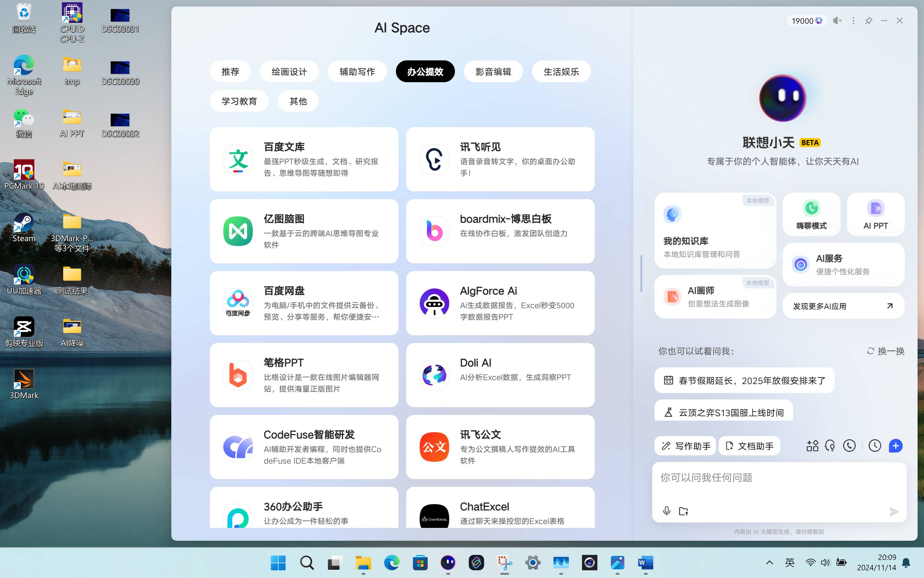Image resolution: width=924 pixels, height=578 pixels.
Task: Open the 百度网盘 app card
Action: coord(304,303)
